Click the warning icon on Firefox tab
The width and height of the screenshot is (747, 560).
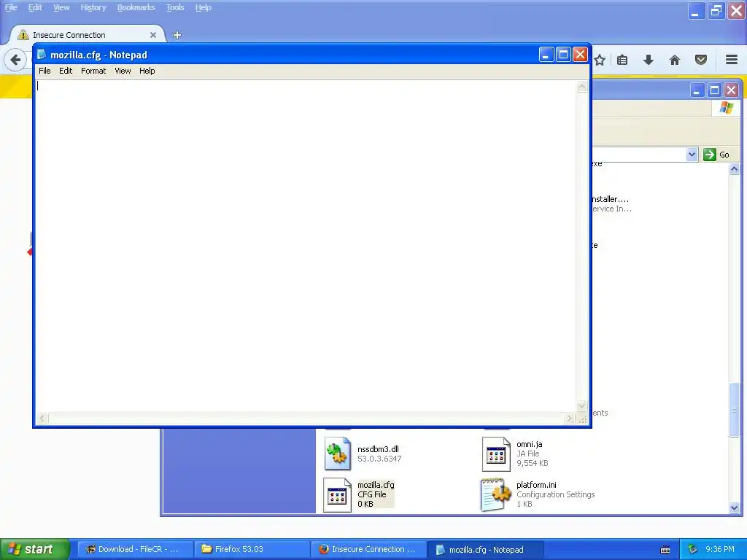(x=23, y=35)
